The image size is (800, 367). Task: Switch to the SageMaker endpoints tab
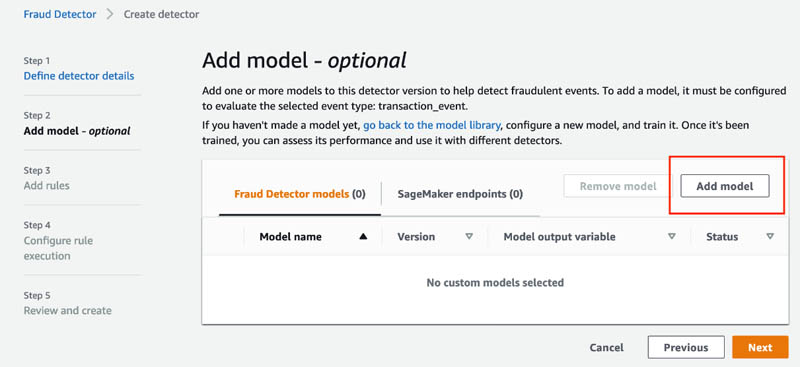coord(460,194)
